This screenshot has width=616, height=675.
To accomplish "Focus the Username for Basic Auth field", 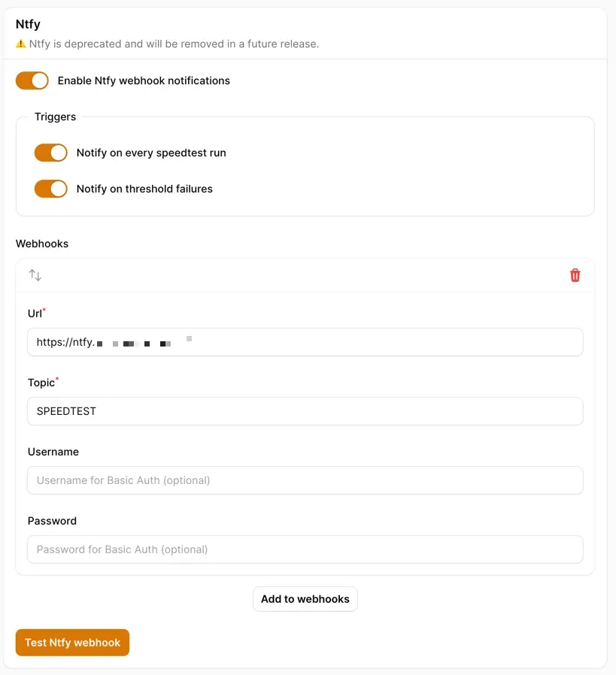I will click(305, 480).
